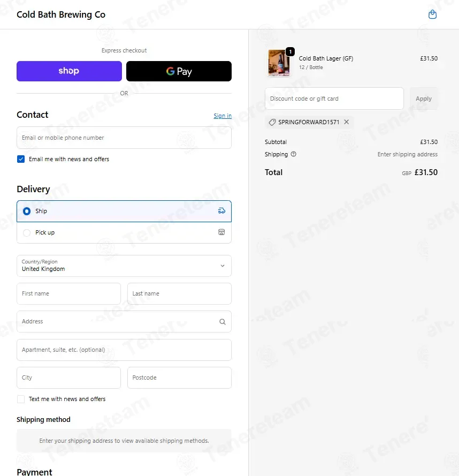Remove the SPRINGFORWARD1571 discount code

pyautogui.click(x=346, y=122)
